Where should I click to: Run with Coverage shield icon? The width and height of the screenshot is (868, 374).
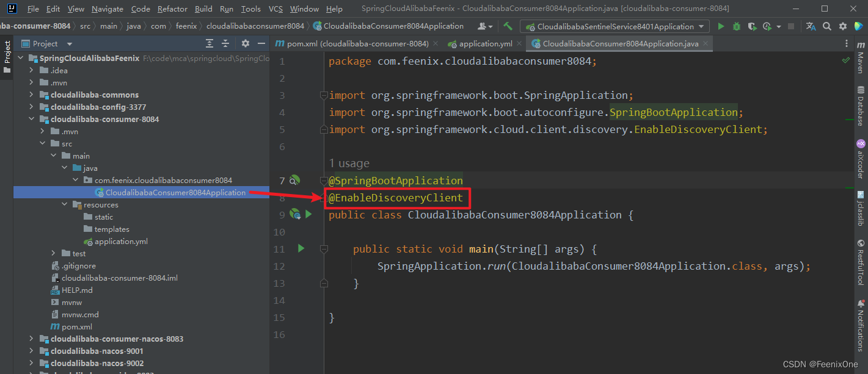click(751, 26)
